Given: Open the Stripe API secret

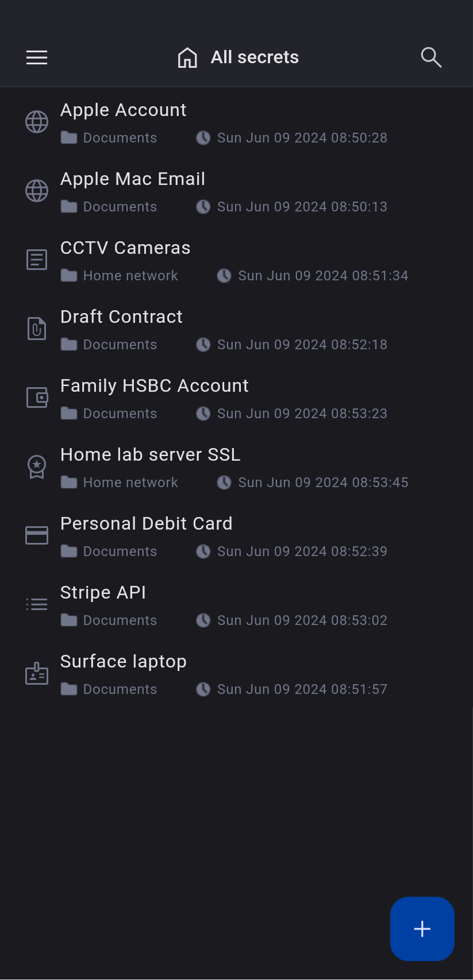Looking at the screenshot, I should [x=103, y=593].
